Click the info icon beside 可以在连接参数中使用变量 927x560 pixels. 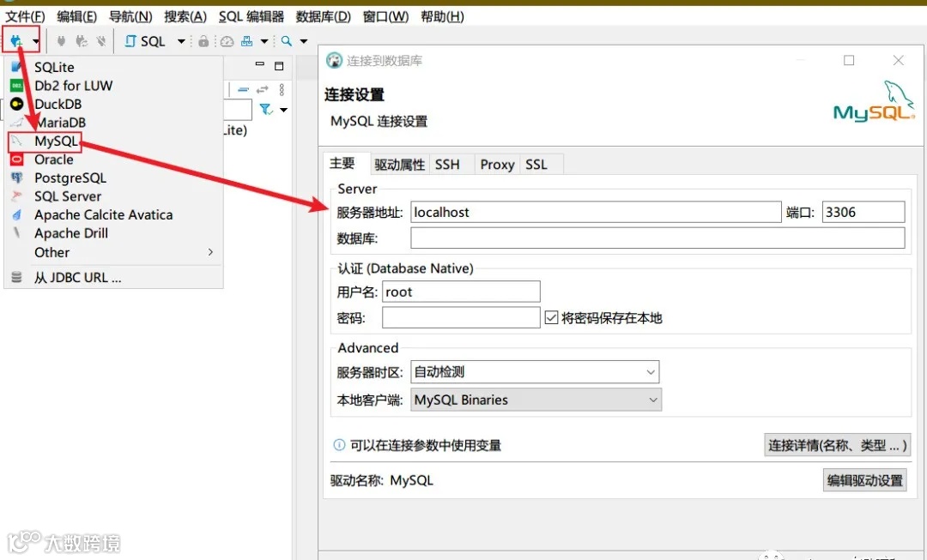point(339,445)
